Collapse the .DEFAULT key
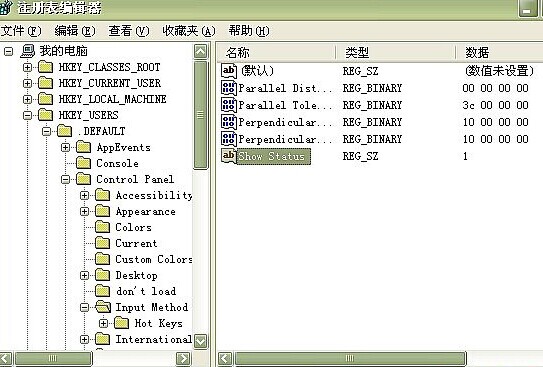Screen dimensions: 543x367 (x=46, y=131)
